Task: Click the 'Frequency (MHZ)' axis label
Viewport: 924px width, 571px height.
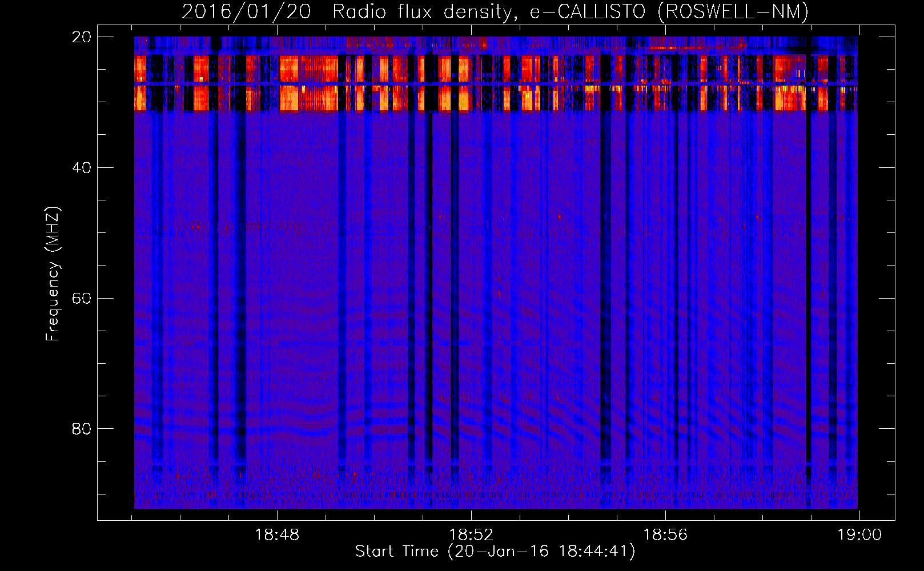Action: 53,274
